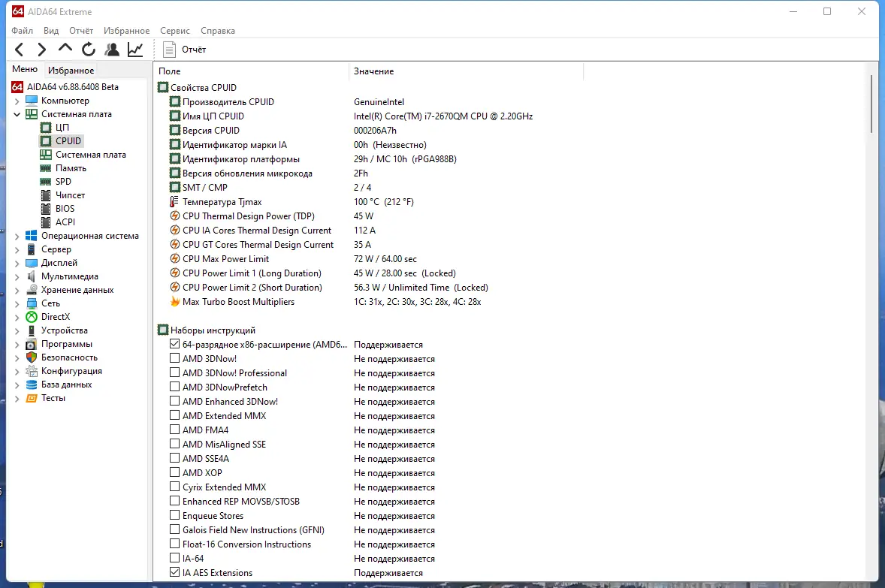Click the Операционная система Windows icon
The image size is (885, 588).
pos(32,236)
